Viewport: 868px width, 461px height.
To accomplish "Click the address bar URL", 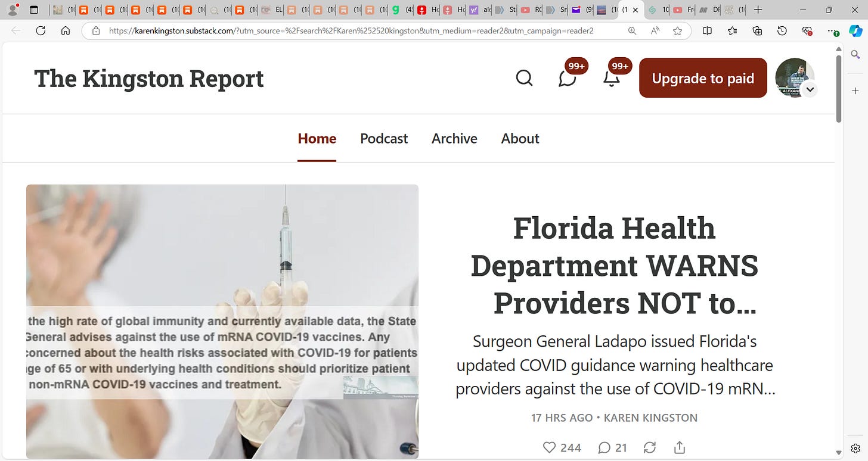I will tap(351, 30).
